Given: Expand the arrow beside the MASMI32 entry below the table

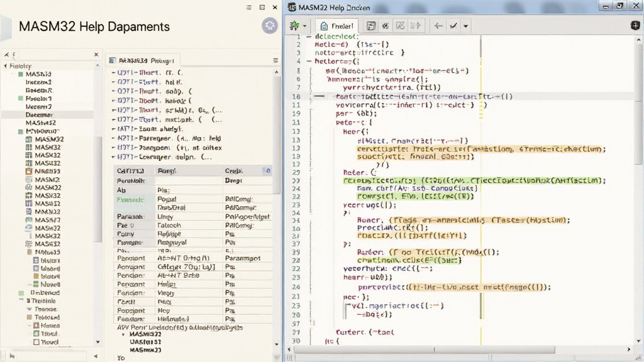Looking at the screenshot, I should point(123,334).
